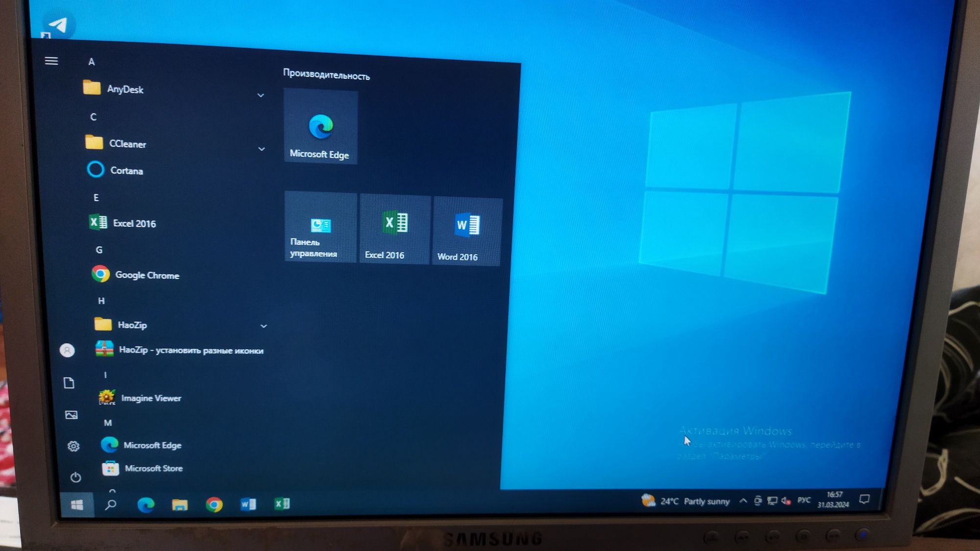Expand the AnyDesk folder chevron
980x551 pixels.
[261, 95]
